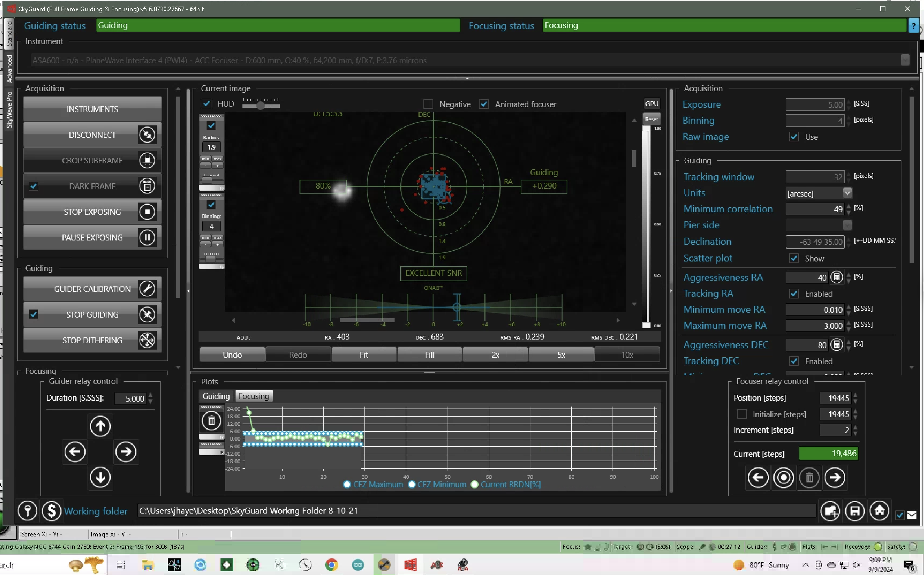The width and height of the screenshot is (924, 575).
Task: Open the Aggressiveness RA calculator icon
Action: pyautogui.click(x=836, y=277)
